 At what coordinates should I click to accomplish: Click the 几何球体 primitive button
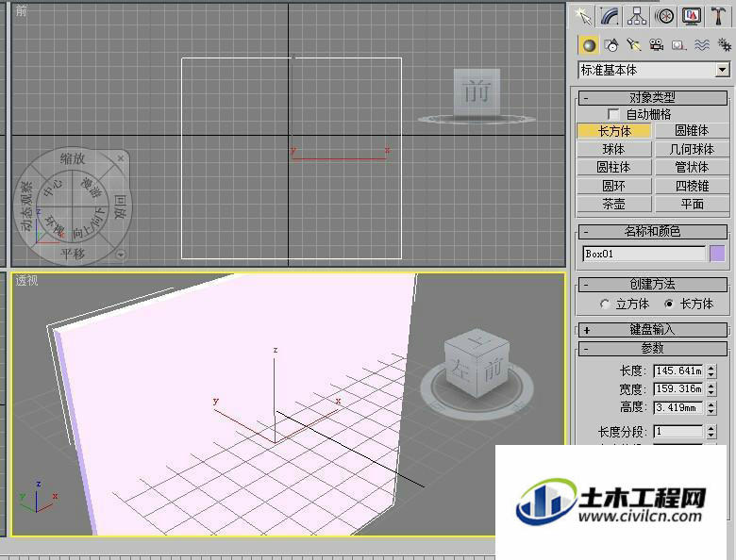(692, 149)
